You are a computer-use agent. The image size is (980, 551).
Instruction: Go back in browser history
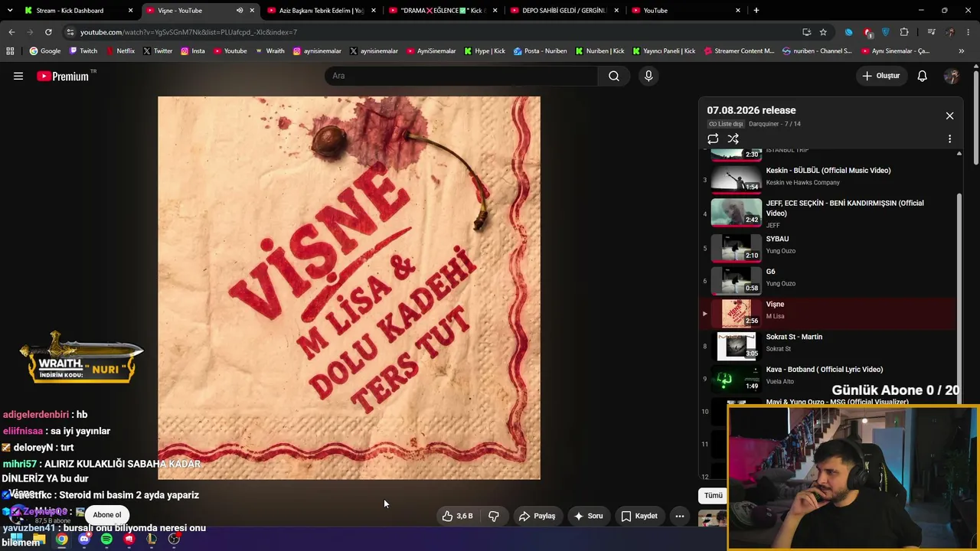tap(11, 32)
